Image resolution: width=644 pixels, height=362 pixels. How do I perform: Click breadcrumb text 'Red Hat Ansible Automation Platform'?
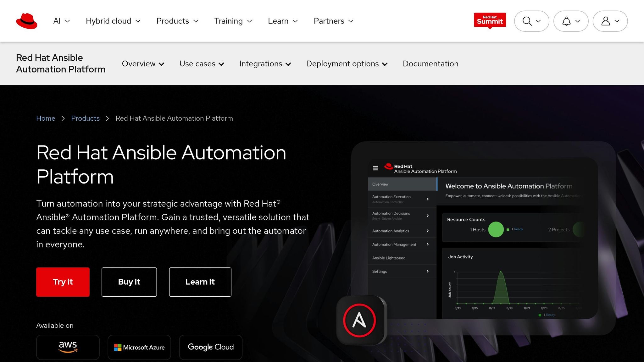pos(174,118)
